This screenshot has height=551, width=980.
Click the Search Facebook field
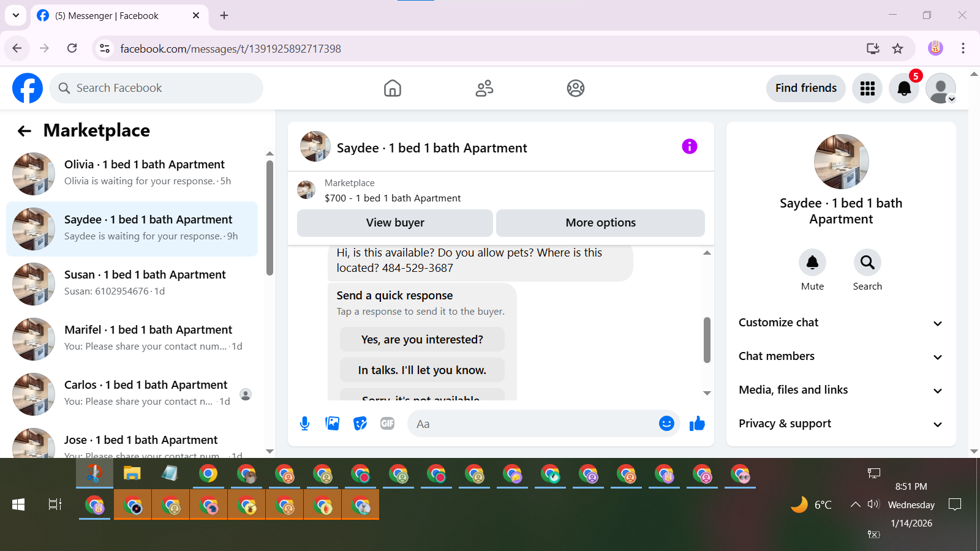pyautogui.click(x=156, y=88)
